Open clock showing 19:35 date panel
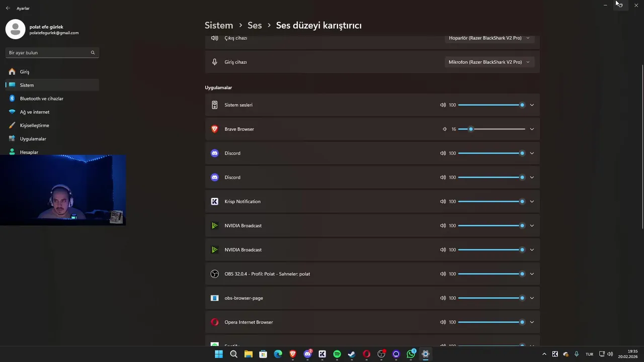 coord(628,354)
